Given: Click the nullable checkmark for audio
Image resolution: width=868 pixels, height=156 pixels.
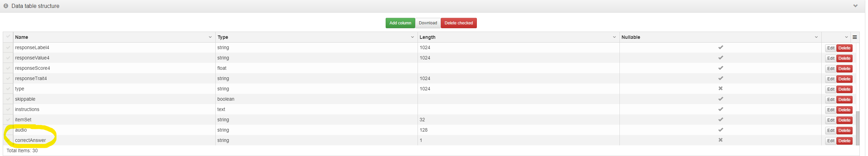Looking at the screenshot, I should pos(721,130).
